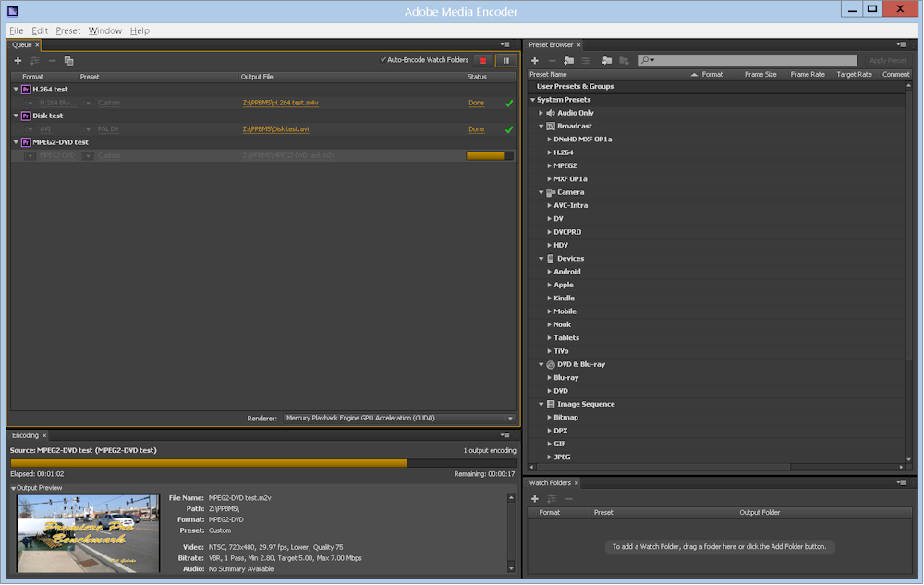Click Done status for Disk test
The width and height of the screenshot is (924, 585).
tap(476, 129)
